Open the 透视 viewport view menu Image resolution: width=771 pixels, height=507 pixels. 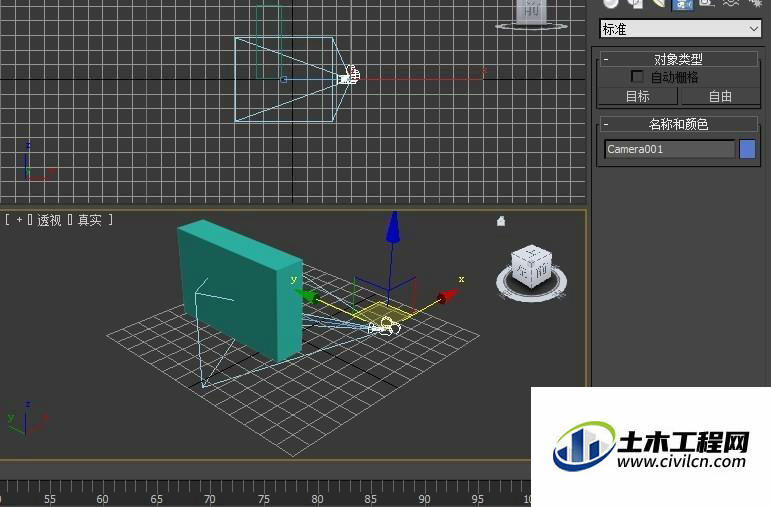(x=49, y=220)
